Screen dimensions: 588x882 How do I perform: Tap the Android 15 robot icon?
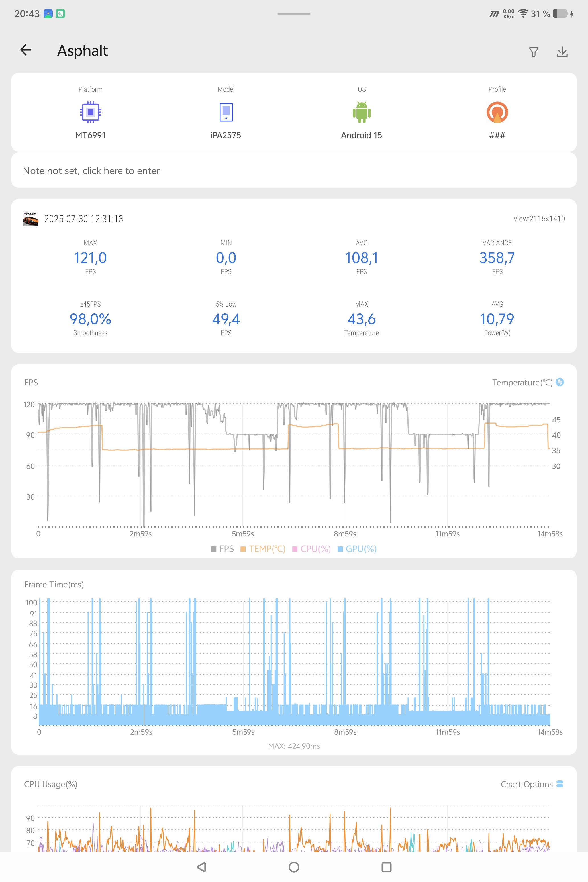click(x=362, y=112)
